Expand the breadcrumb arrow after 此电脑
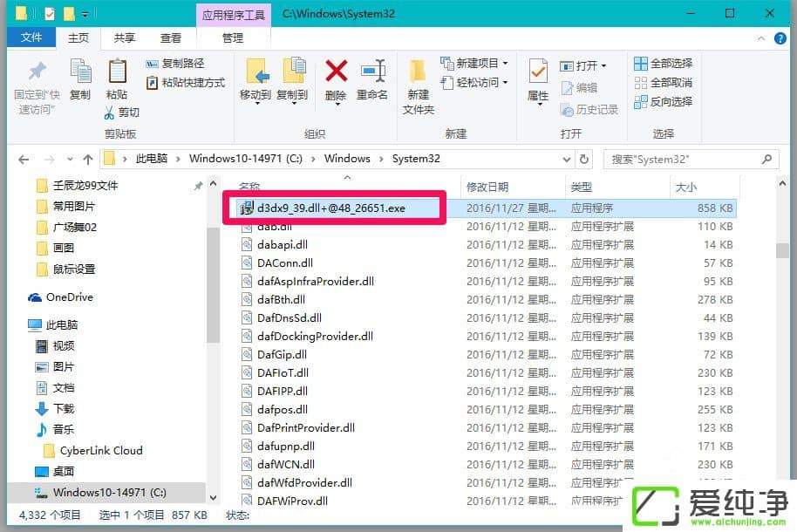Screen dimensions: 797x532 pos(178,160)
